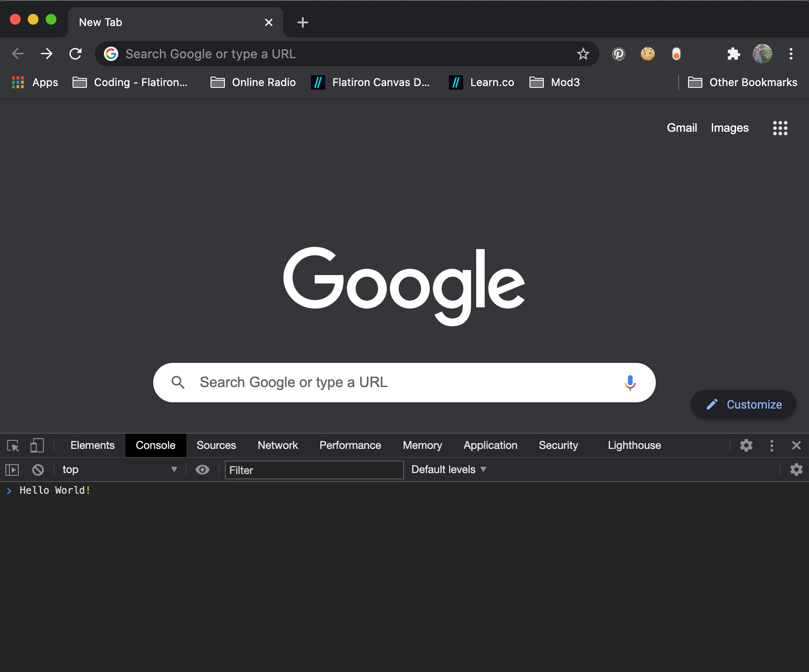The height and width of the screenshot is (672, 809).
Task: Open the Other Bookmarks folder
Action: 743,82
